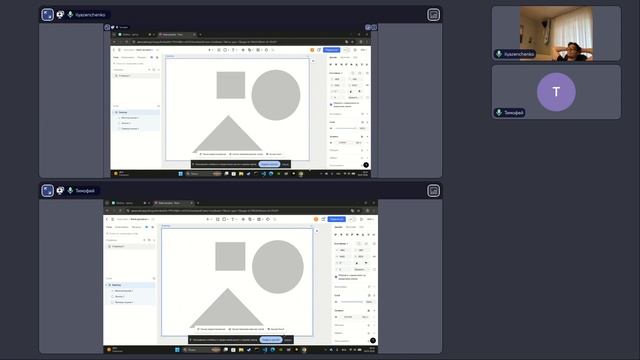Click the blue share button in Тимофей's editor toolbar
The image size is (640, 360).
click(337, 219)
